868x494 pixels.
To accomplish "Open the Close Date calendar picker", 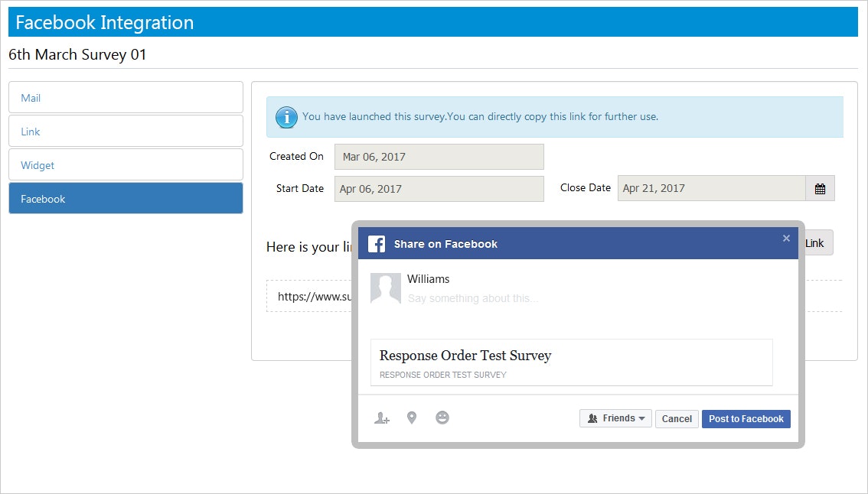I will 820,189.
